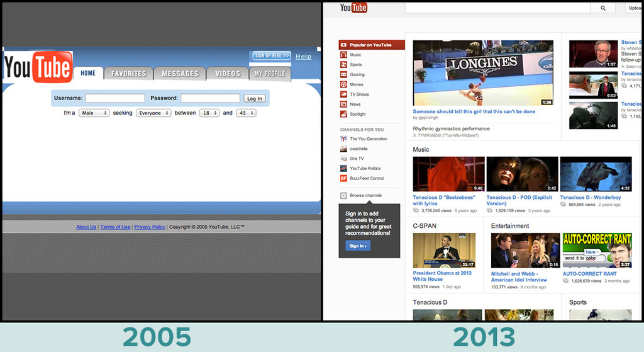This screenshot has height=352, width=644.
Task: Click the Popular on YouTube icon
Action: coord(344,45)
